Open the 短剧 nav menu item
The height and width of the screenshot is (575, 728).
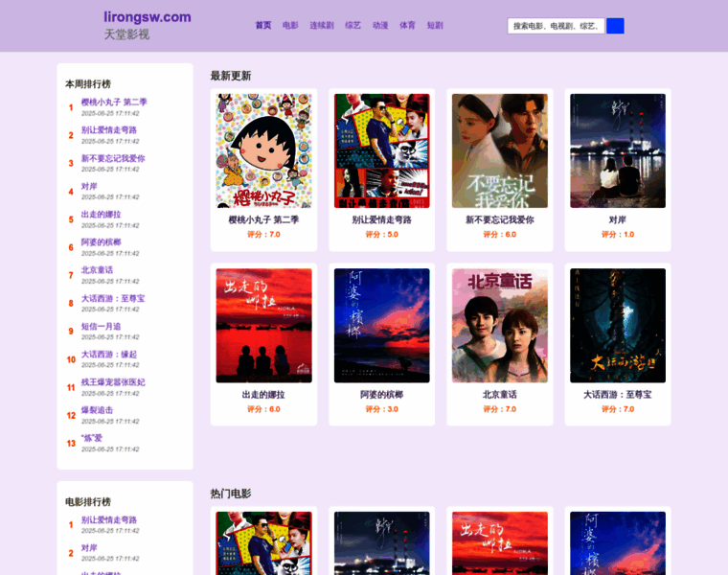pos(435,26)
